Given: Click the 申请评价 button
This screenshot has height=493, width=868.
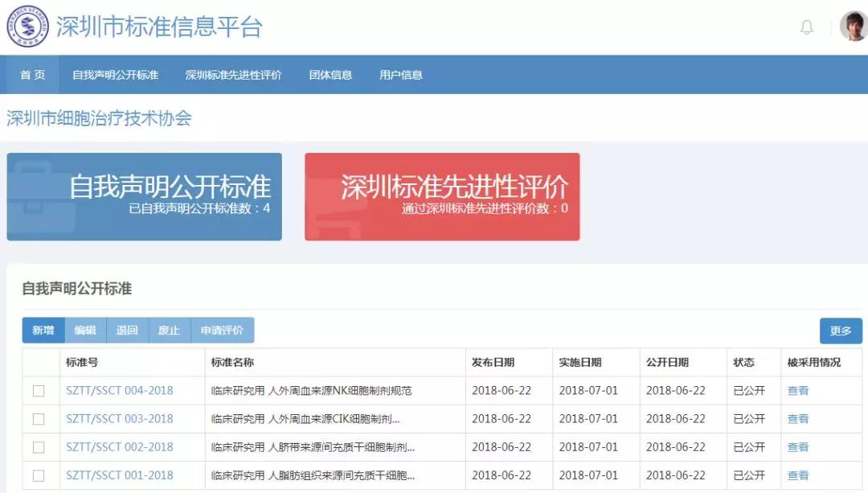Looking at the screenshot, I should tap(222, 331).
